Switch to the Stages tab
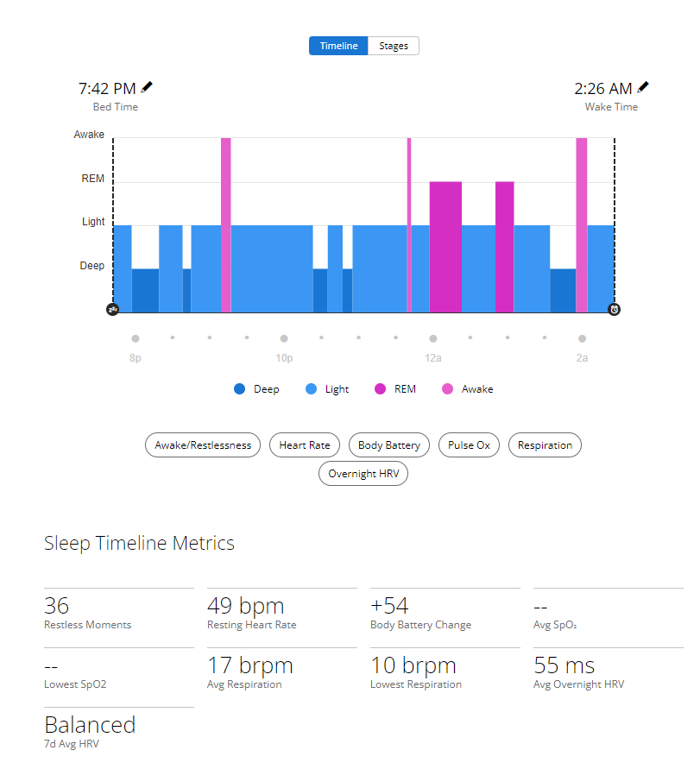Screen dimensions: 700x769 coord(394,46)
